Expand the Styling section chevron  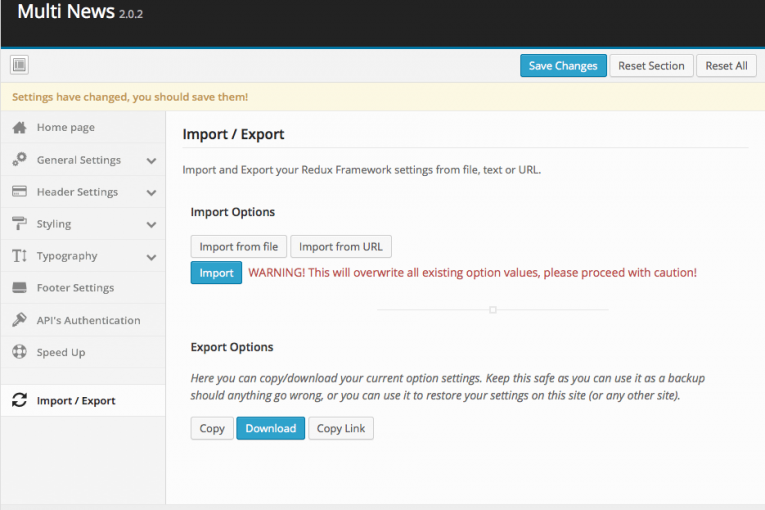(x=152, y=225)
